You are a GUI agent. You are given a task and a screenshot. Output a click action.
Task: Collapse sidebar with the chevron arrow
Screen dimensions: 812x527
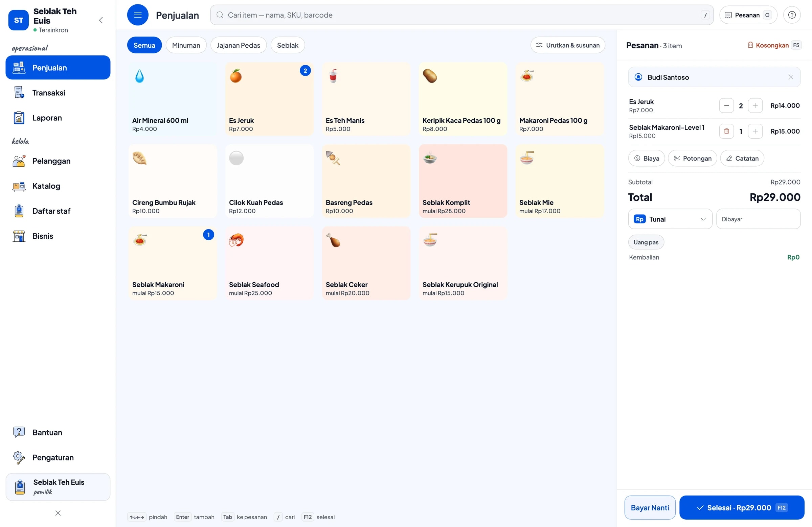pyautogui.click(x=101, y=20)
